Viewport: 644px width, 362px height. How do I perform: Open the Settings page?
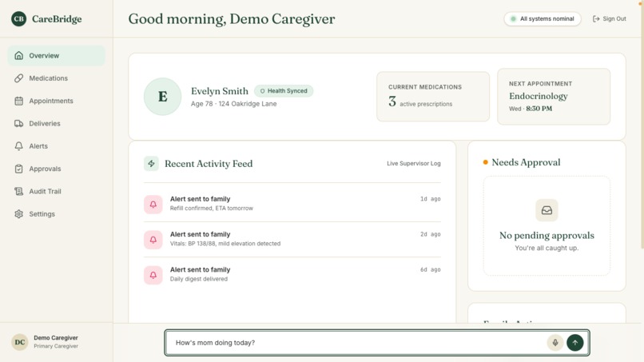(x=56, y=213)
